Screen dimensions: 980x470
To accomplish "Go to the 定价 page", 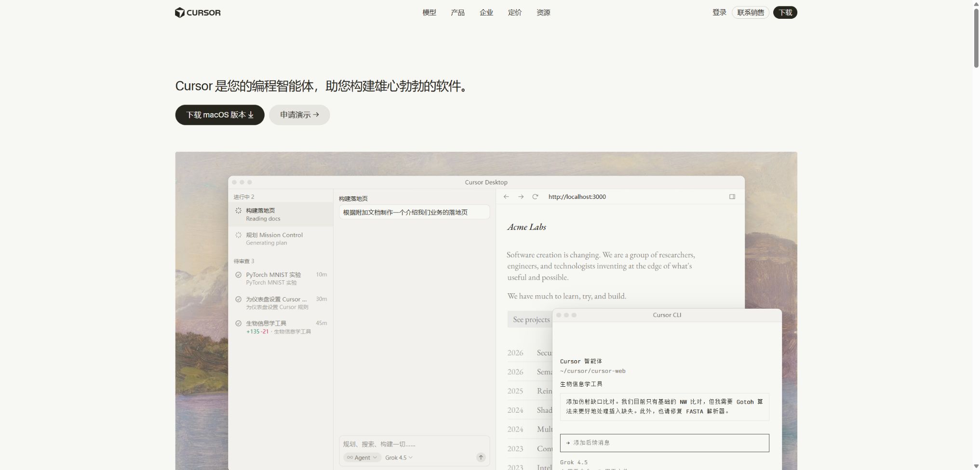I will 514,13.
